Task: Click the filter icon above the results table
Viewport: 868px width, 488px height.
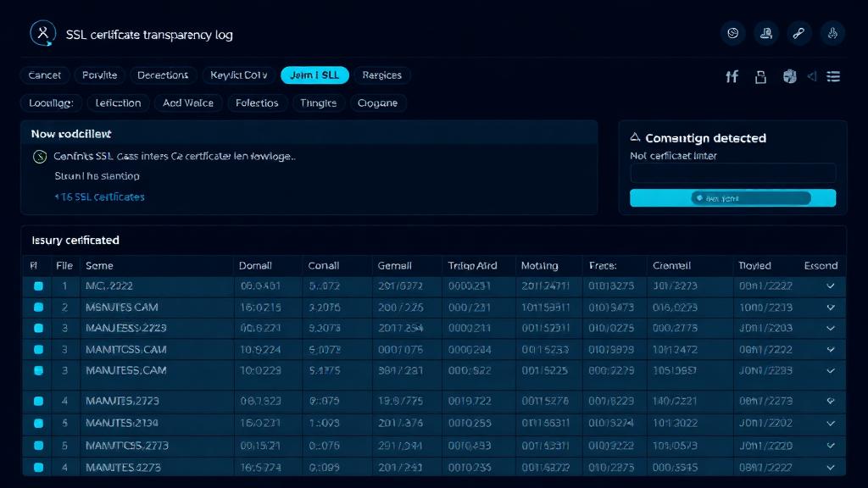Action: click(x=732, y=76)
